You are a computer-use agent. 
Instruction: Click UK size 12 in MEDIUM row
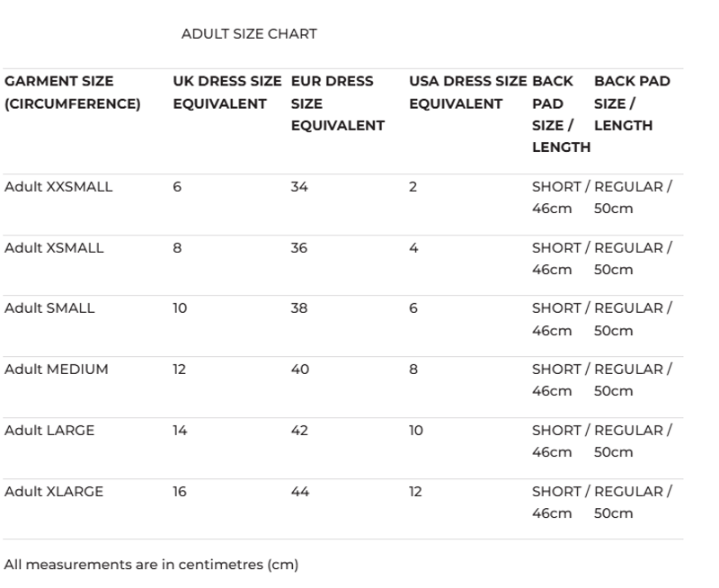click(x=180, y=370)
